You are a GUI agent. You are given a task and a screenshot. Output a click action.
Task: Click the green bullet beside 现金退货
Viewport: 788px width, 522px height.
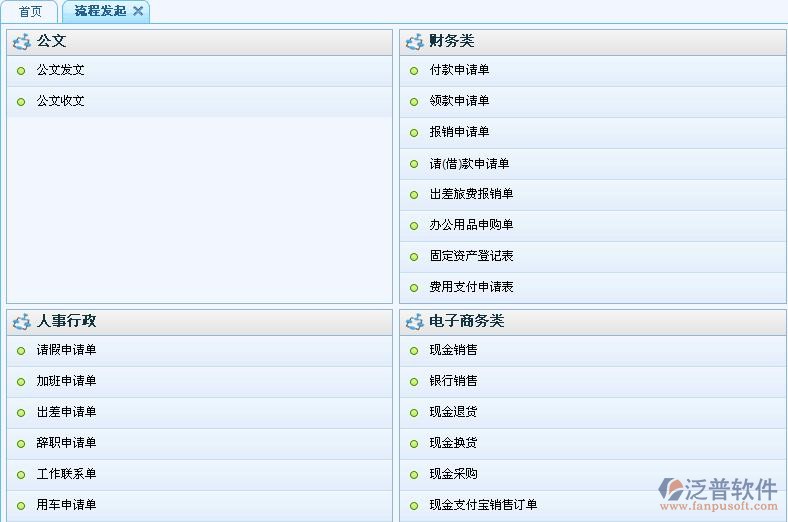point(414,413)
